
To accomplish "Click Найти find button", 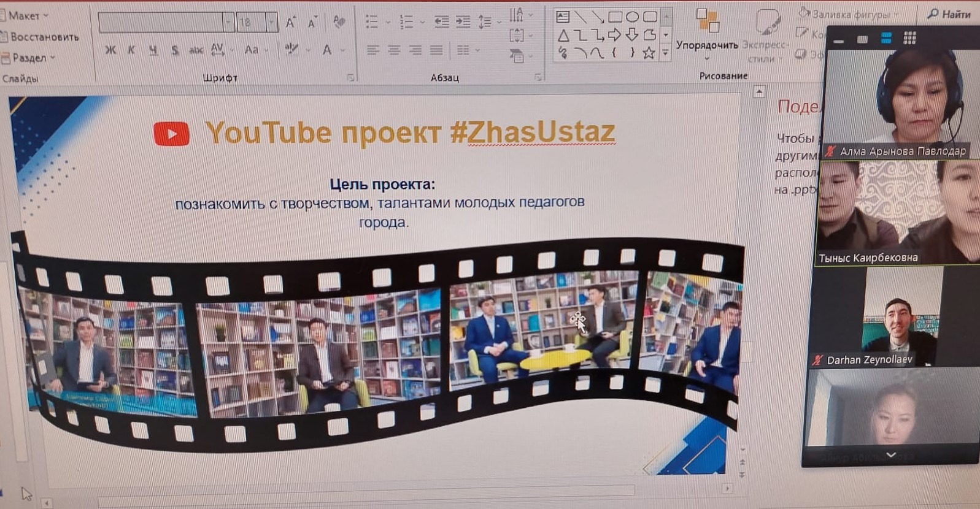I will [949, 13].
